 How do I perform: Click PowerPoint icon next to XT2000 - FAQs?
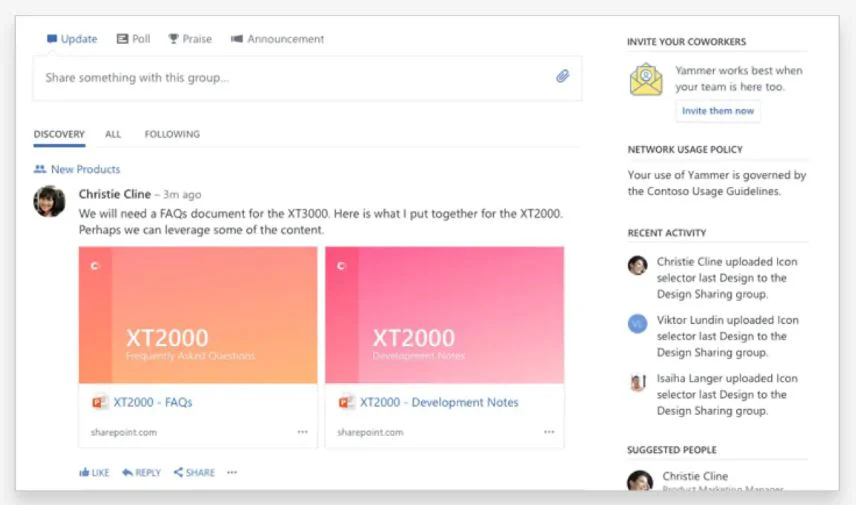(99, 402)
